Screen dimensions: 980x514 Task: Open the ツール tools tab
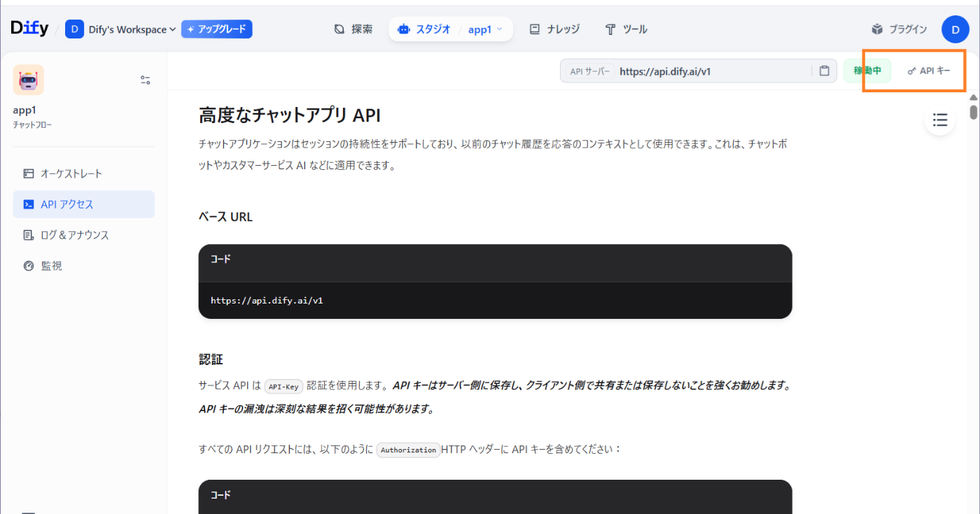tap(626, 29)
